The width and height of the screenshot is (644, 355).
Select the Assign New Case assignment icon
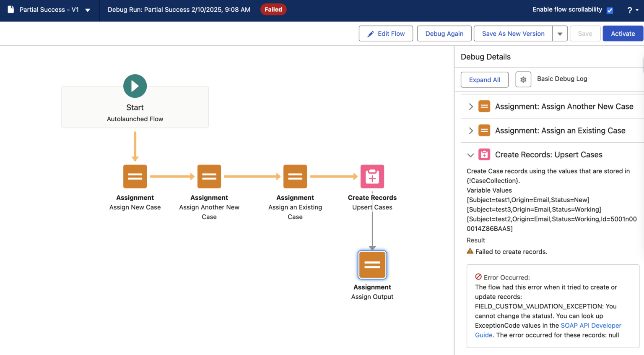pyautogui.click(x=135, y=176)
